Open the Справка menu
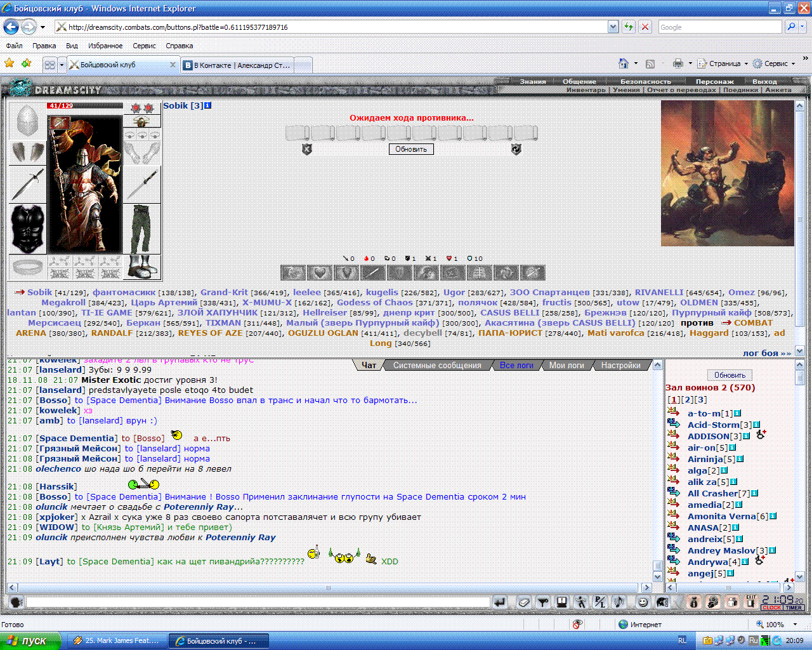This screenshot has width=812, height=650. tap(179, 46)
